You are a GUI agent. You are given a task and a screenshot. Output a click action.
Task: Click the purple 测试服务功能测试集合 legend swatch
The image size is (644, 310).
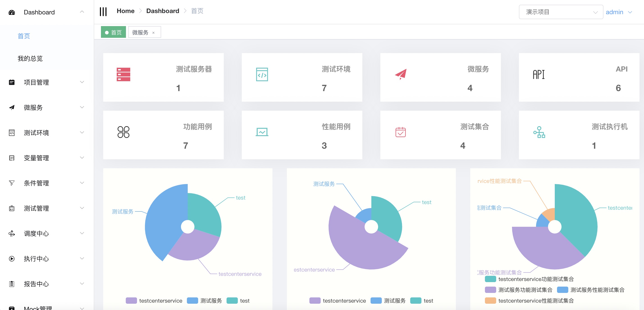coord(490,290)
